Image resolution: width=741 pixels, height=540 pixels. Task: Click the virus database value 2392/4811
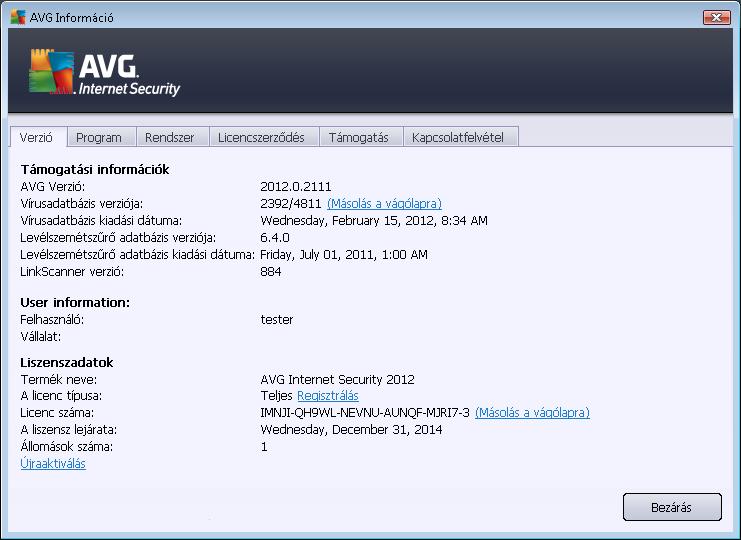[x=291, y=204]
